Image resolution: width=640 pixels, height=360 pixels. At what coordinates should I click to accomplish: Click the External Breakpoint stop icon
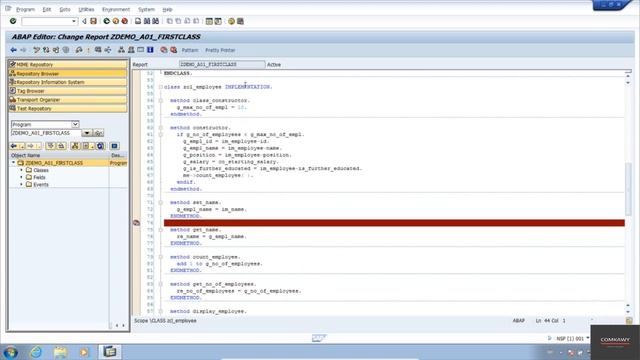click(x=173, y=50)
